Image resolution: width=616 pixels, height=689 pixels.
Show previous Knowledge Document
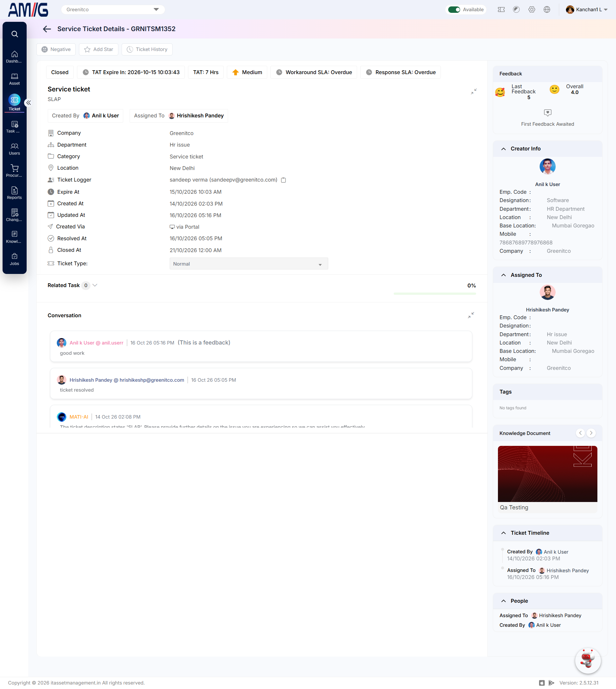click(580, 433)
